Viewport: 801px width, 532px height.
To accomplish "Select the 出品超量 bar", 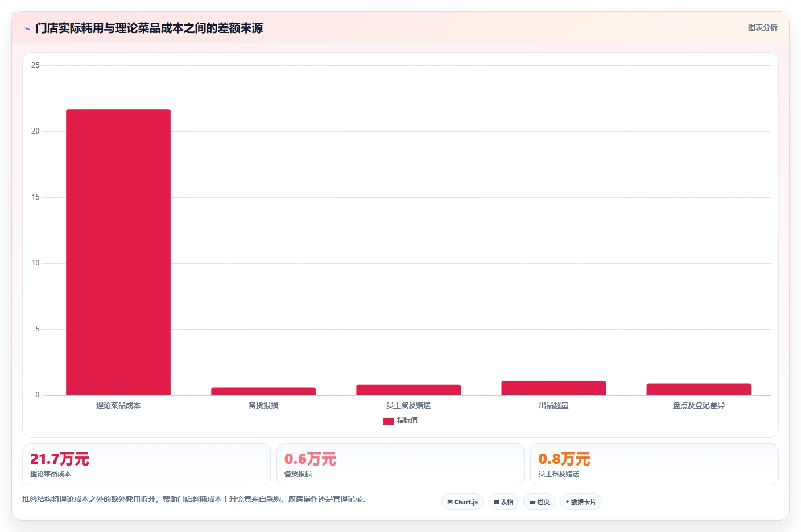I will pyautogui.click(x=554, y=388).
